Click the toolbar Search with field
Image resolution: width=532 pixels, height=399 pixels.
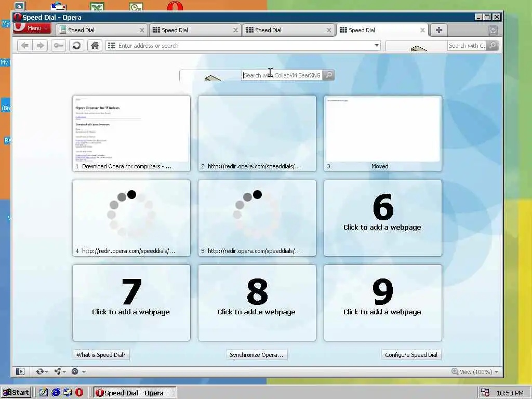point(467,46)
